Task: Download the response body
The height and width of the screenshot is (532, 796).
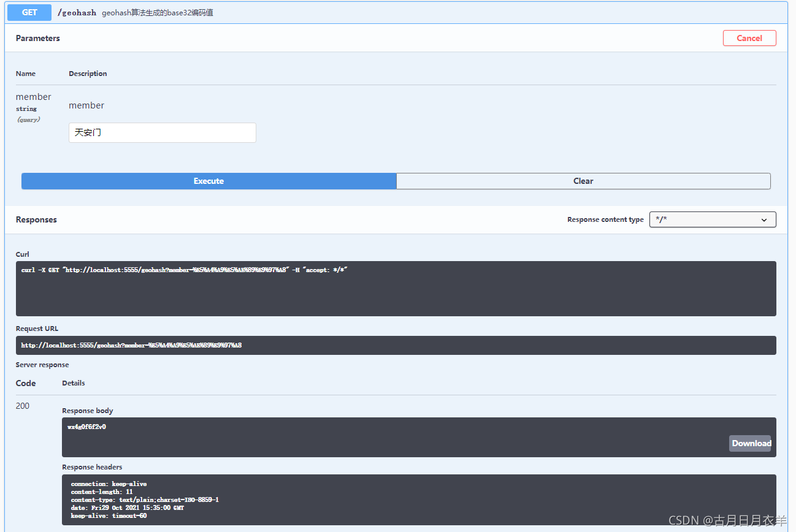Action: click(x=751, y=443)
